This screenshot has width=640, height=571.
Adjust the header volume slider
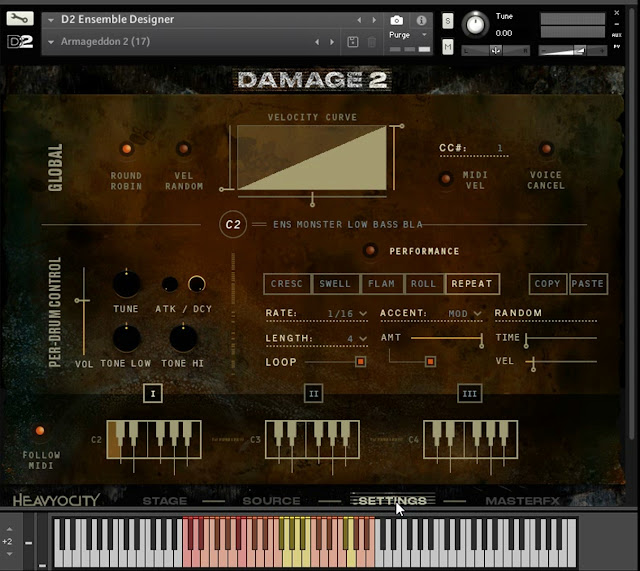pyautogui.click(x=572, y=51)
